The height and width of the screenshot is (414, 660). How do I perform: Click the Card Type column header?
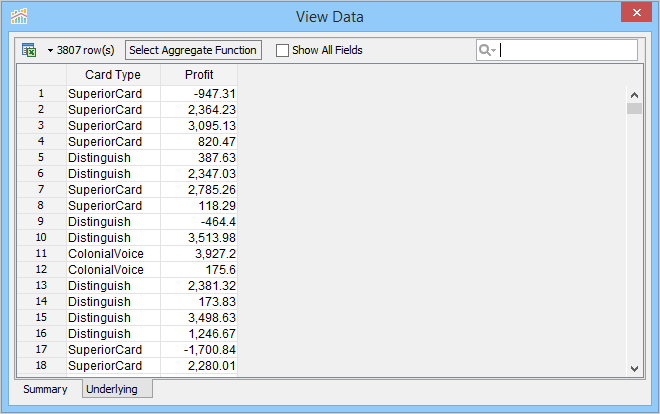point(113,75)
